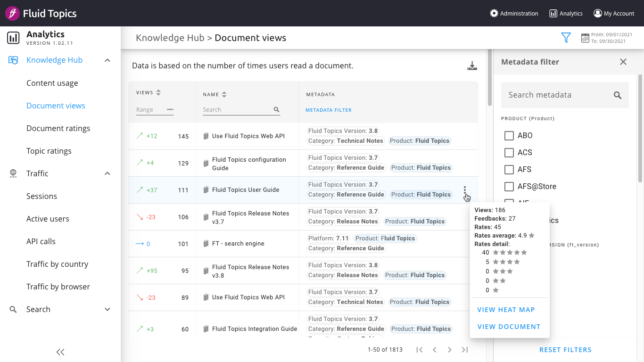Toggle the metadata filter funnel icon

(566, 38)
